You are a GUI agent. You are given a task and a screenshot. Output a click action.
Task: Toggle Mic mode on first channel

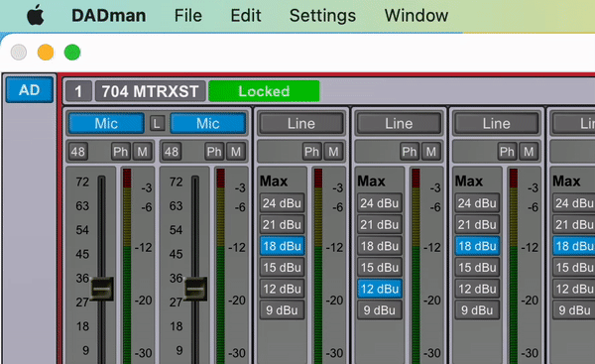pos(106,123)
